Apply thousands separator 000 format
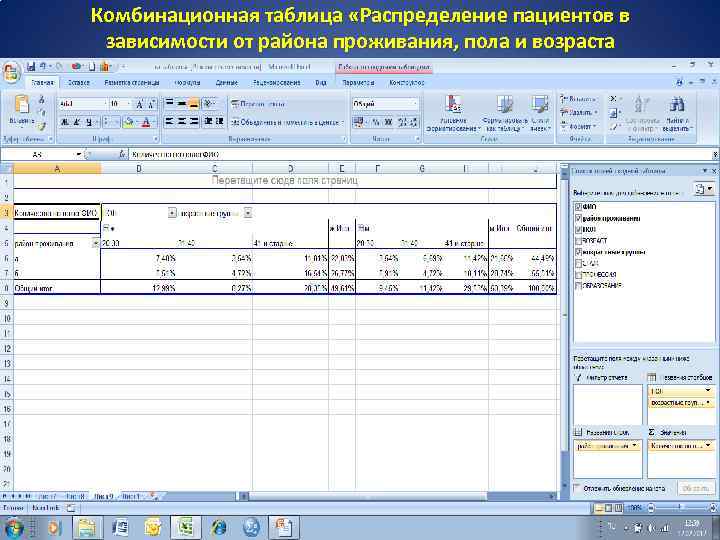Screen dimensions: 720x540 pyautogui.click(x=388, y=122)
